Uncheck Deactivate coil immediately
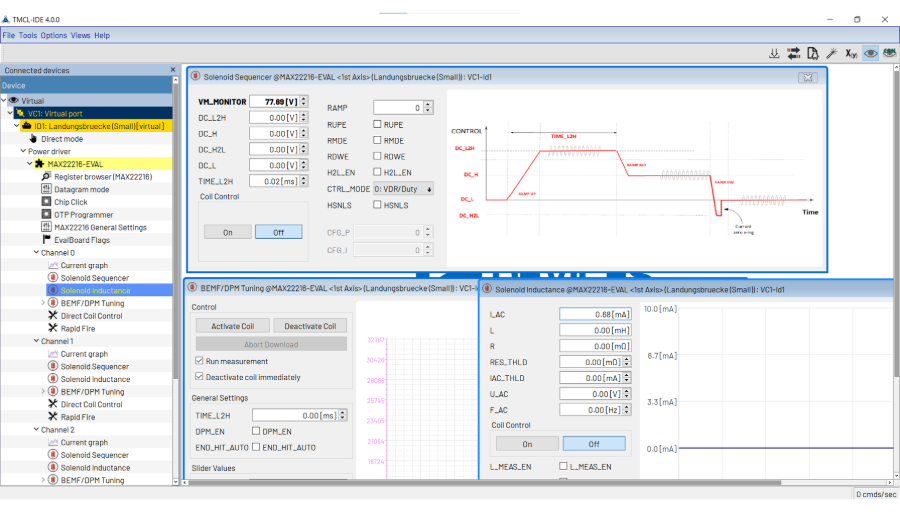Screen dimensions: 900x512 [199, 377]
